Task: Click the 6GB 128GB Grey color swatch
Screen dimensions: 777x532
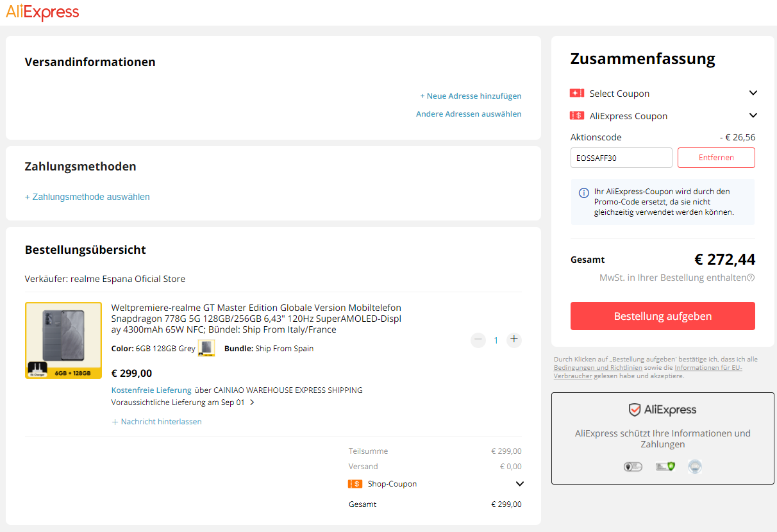Action: [206, 348]
